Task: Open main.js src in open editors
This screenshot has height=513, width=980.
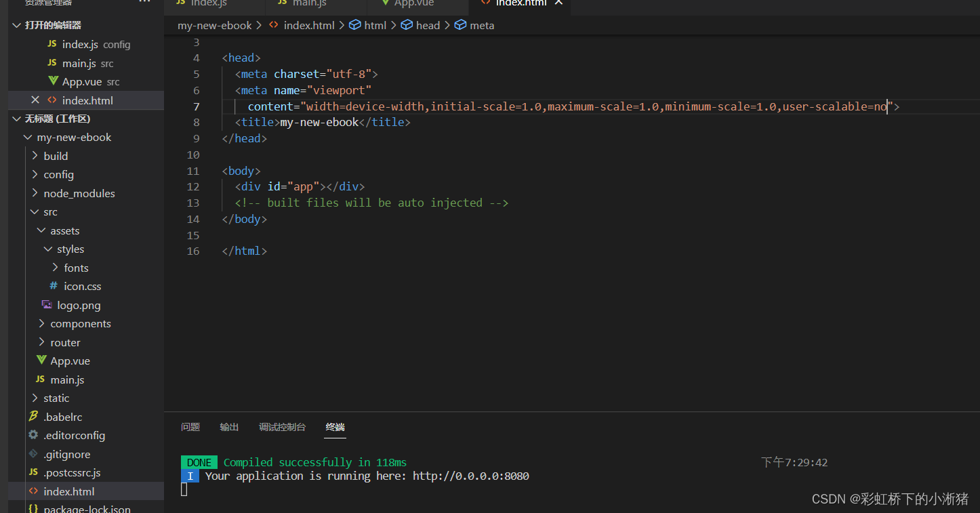Action: 86,63
